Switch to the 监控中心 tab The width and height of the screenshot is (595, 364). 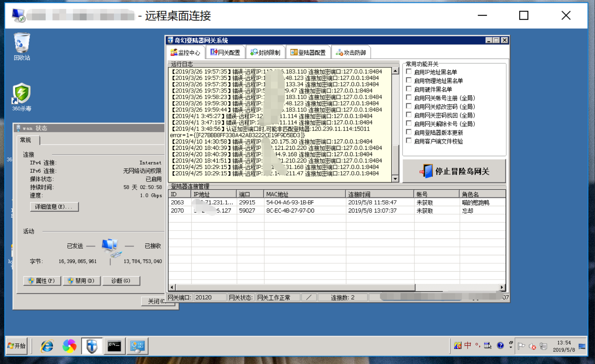tap(185, 52)
